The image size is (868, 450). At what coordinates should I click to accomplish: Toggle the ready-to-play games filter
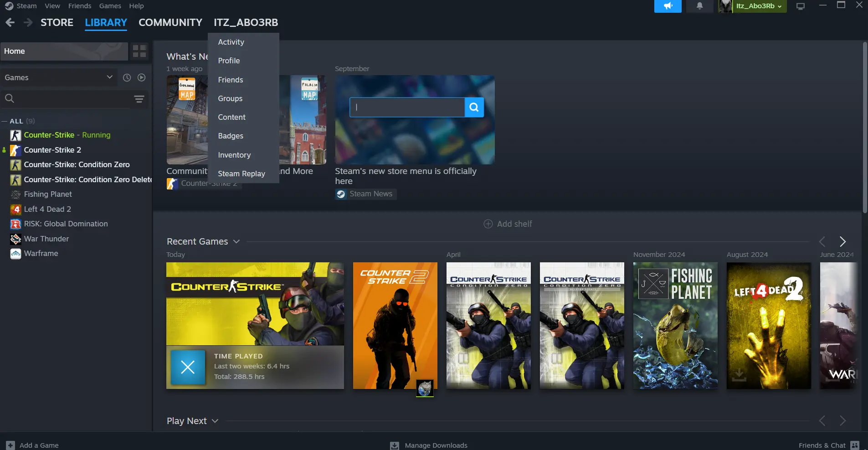[142, 78]
